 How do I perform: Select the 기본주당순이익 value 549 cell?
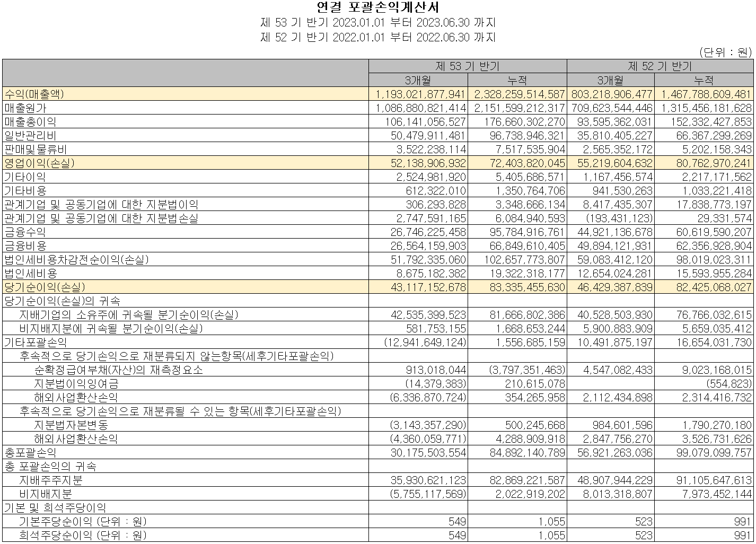(x=456, y=521)
